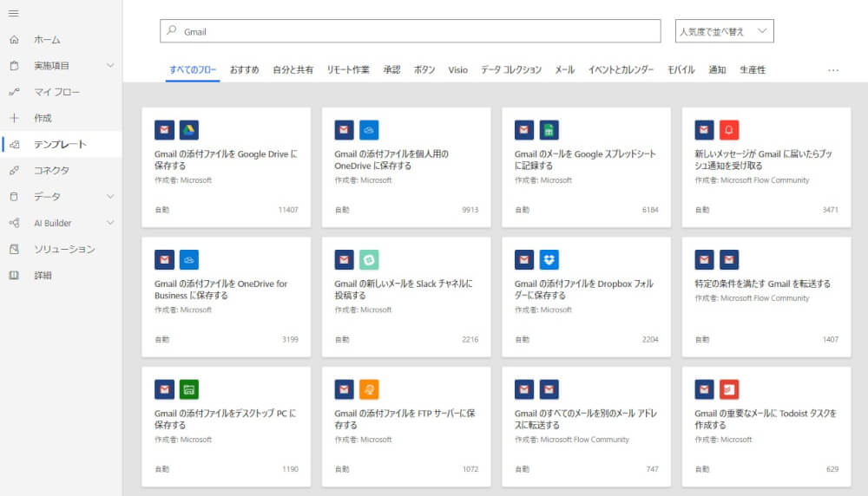Click OneDrive for Business card's cloud icon

(189, 259)
